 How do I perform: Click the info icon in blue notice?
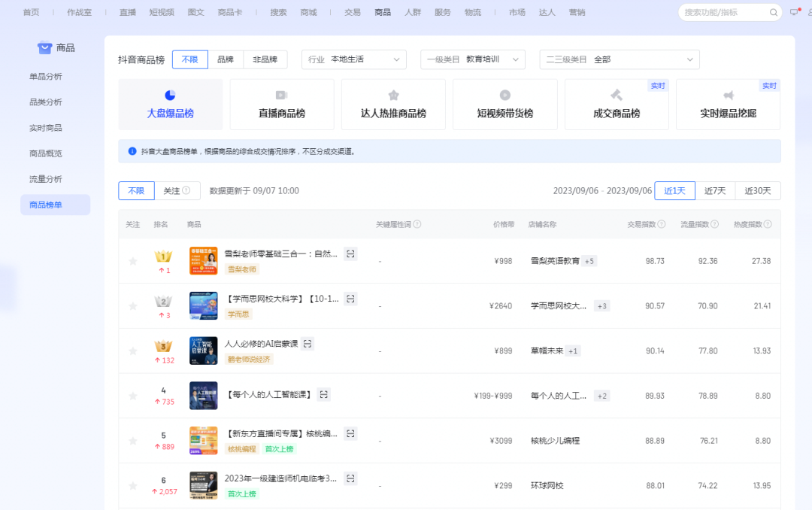132,151
